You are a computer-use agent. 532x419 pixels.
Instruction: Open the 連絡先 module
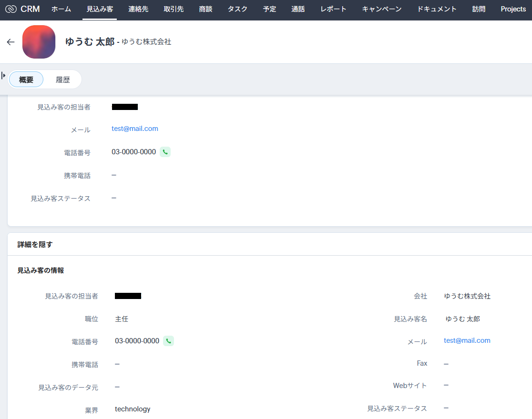[x=138, y=9]
